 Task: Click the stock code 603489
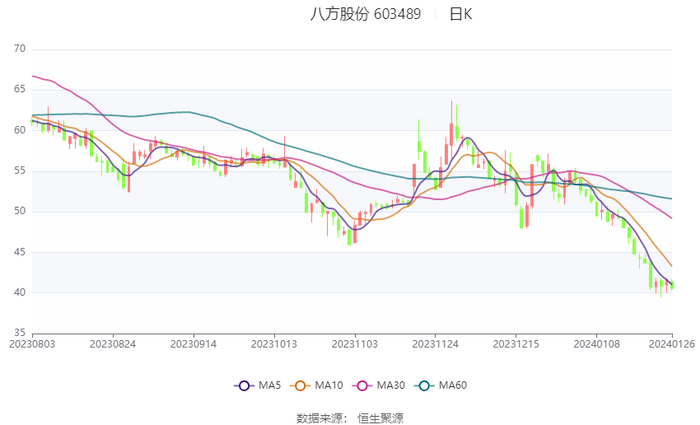[397, 14]
